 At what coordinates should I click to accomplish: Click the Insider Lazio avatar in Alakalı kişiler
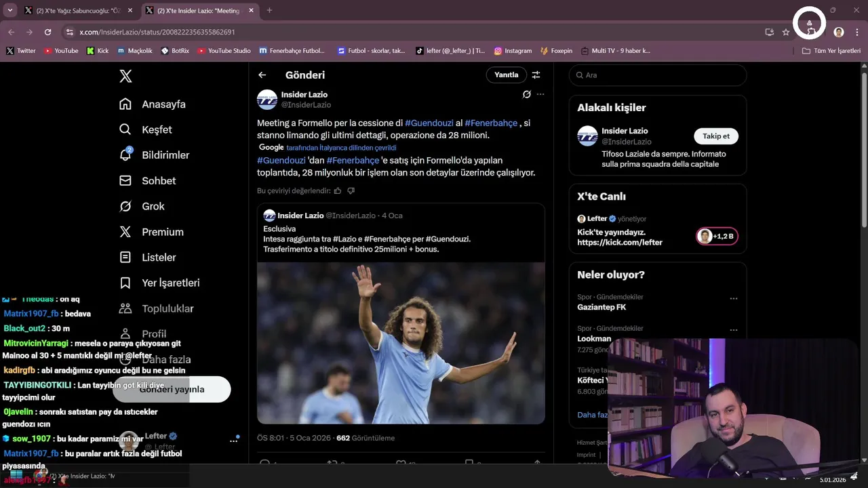(587, 136)
